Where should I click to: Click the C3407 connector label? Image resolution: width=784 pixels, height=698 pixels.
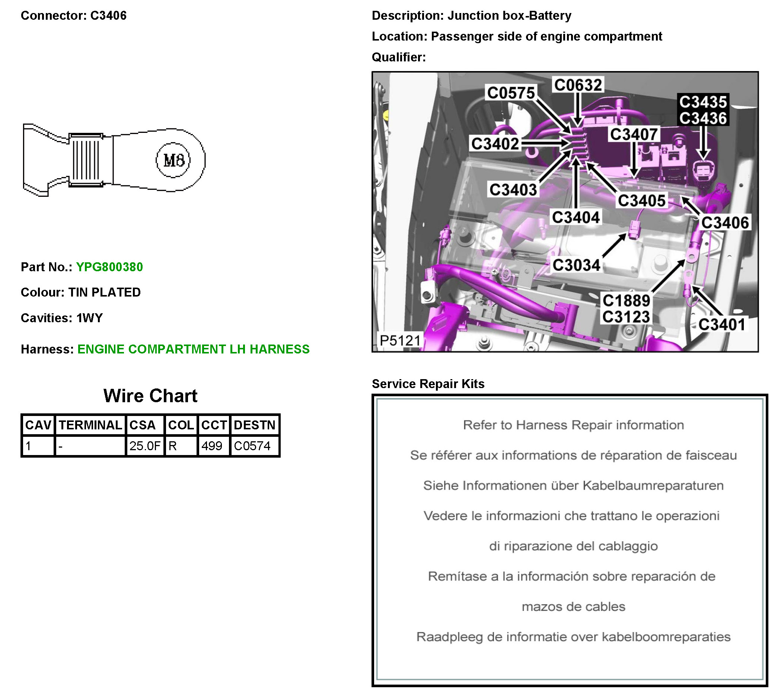634,135
